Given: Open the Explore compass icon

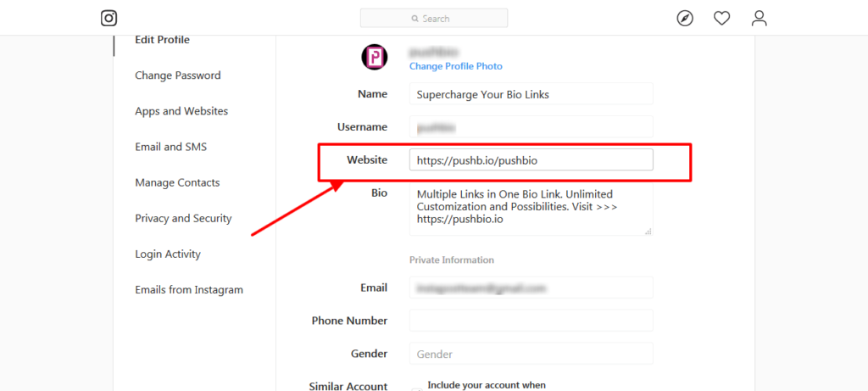Looking at the screenshot, I should pos(685,19).
